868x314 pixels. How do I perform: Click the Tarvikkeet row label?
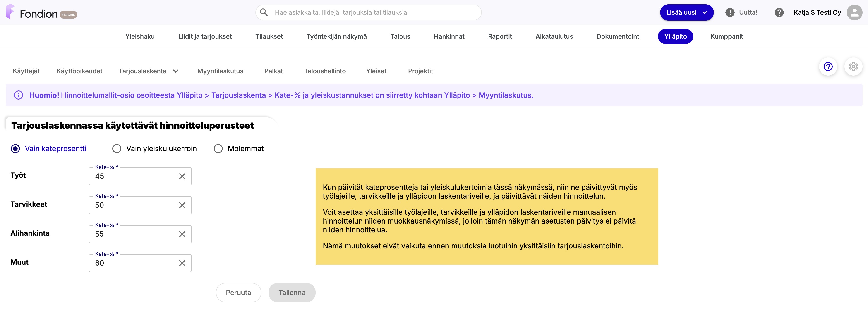point(29,204)
